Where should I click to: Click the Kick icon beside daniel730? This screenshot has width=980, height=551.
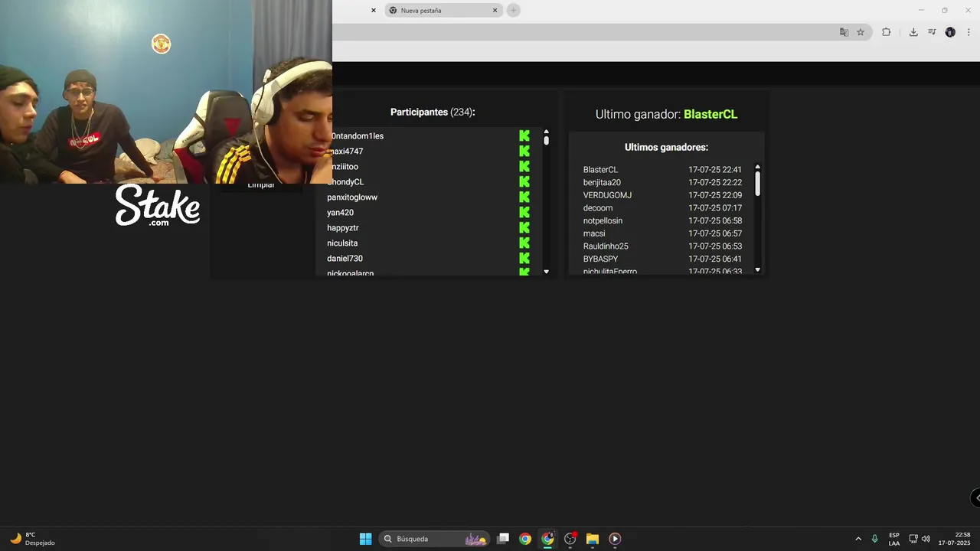coord(524,258)
